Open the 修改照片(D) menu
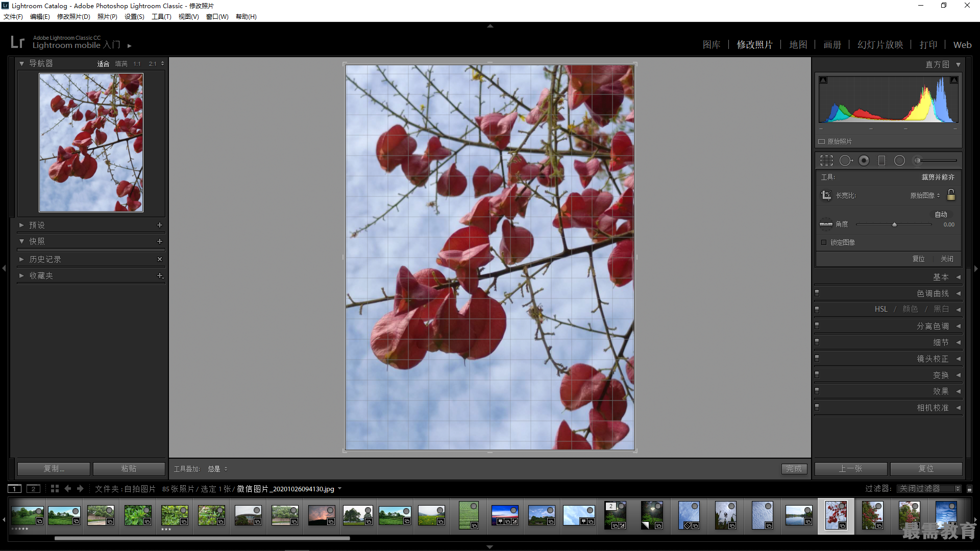 click(x=73, y=17)
